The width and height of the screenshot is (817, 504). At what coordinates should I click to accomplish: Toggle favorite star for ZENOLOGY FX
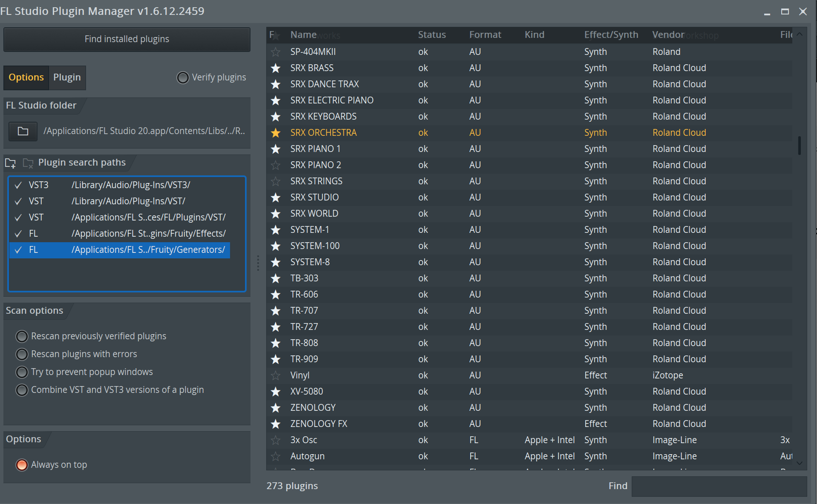276,424
